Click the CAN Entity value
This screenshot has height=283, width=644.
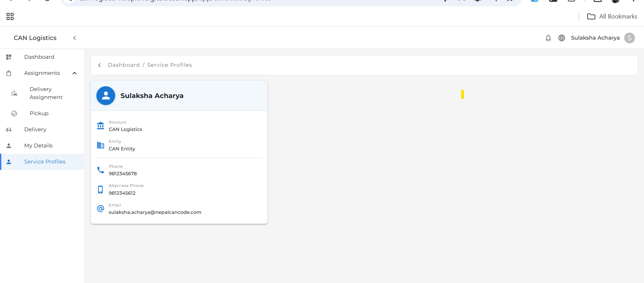(122, 149)
